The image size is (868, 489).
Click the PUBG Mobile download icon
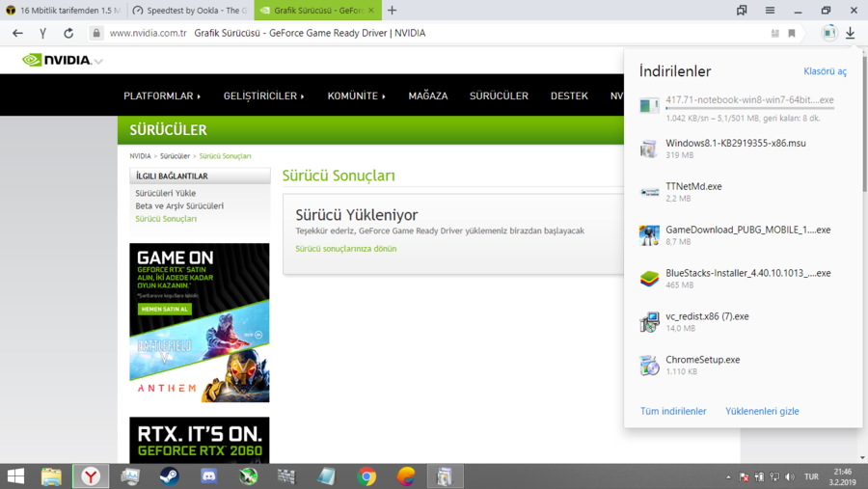coord(649,235)
